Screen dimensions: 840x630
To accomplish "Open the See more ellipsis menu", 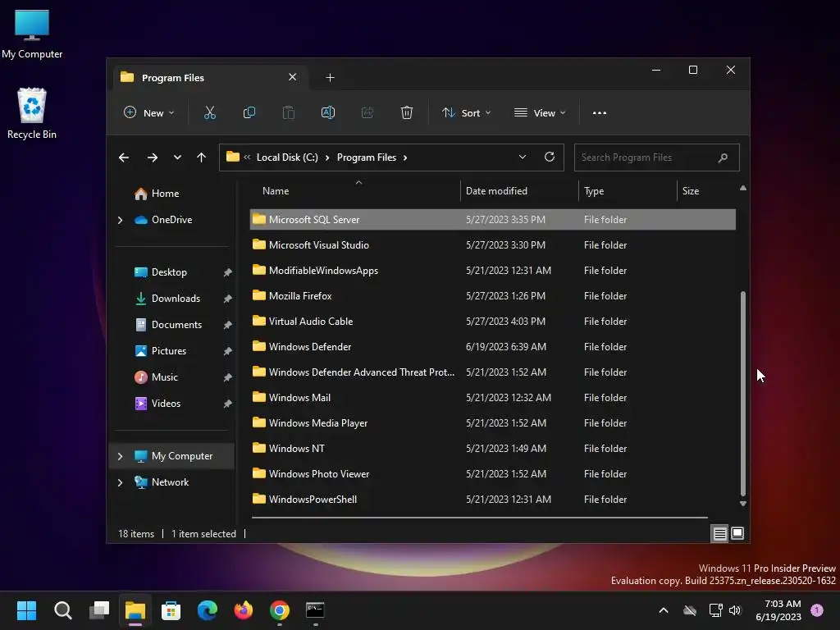I will [x=600, y=112].
